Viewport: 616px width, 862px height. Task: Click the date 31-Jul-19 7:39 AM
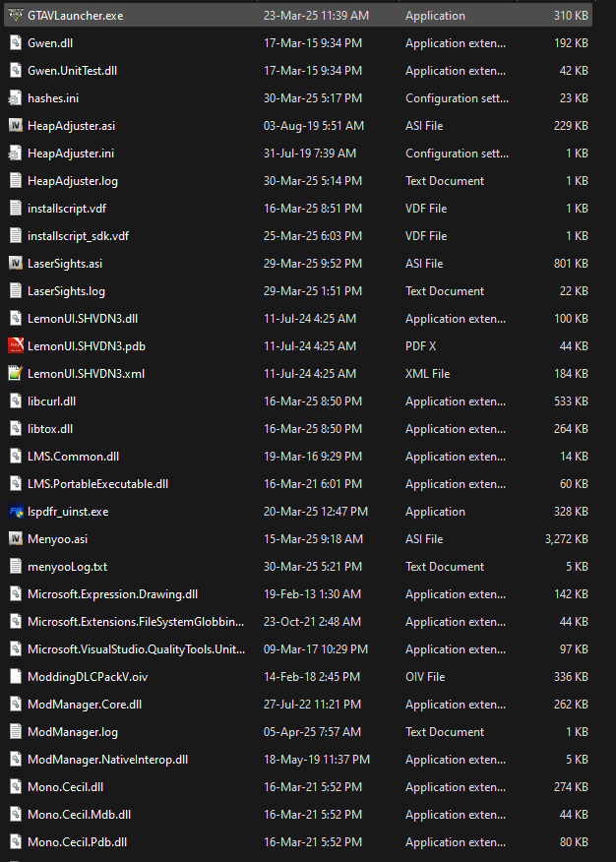pyautogui.click(x=310, y=153)
